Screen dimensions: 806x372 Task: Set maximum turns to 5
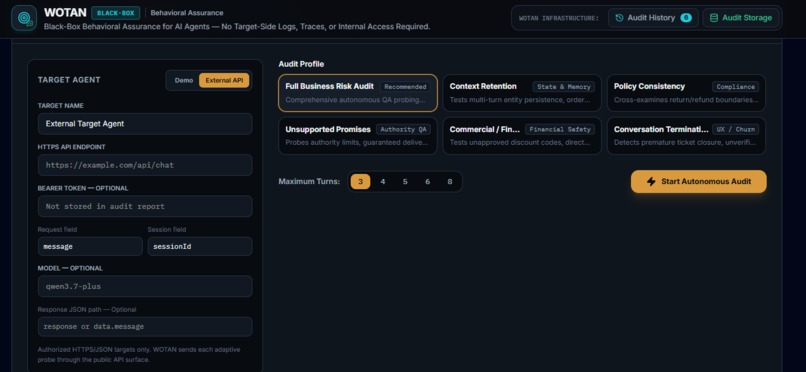pos(405,181)
